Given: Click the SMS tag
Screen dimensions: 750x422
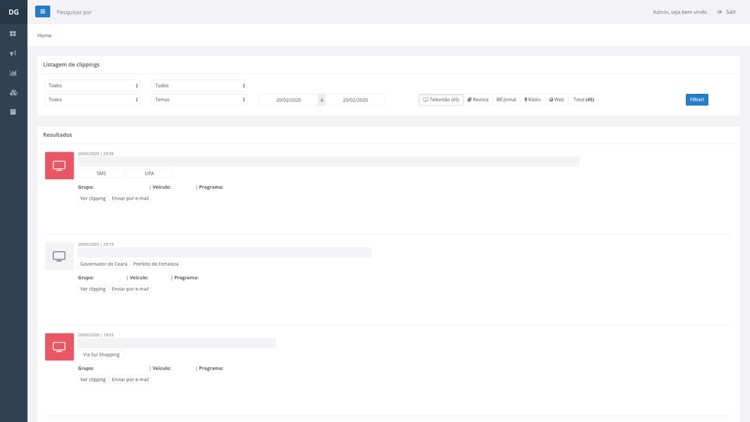Looking at the screenshot, I should (101, 173).
